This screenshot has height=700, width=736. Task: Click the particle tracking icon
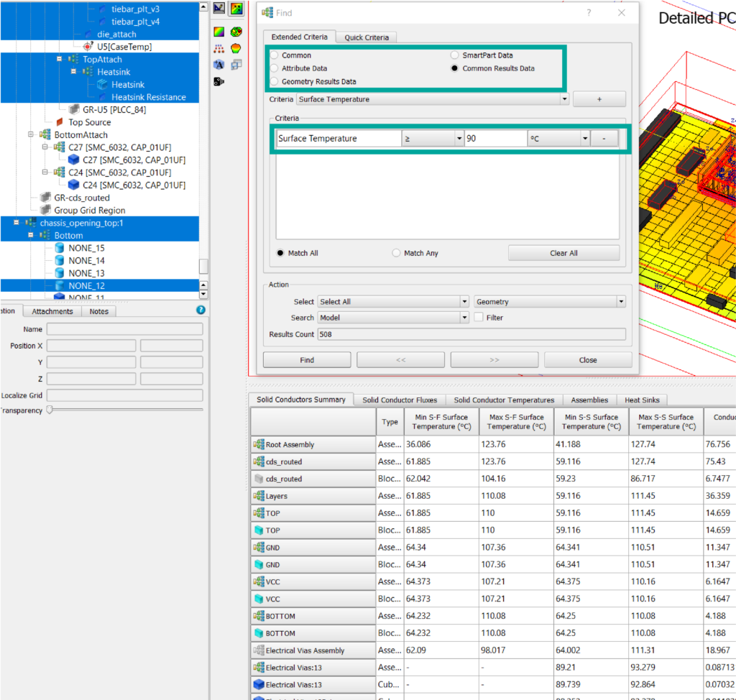(x=218, y=48)
